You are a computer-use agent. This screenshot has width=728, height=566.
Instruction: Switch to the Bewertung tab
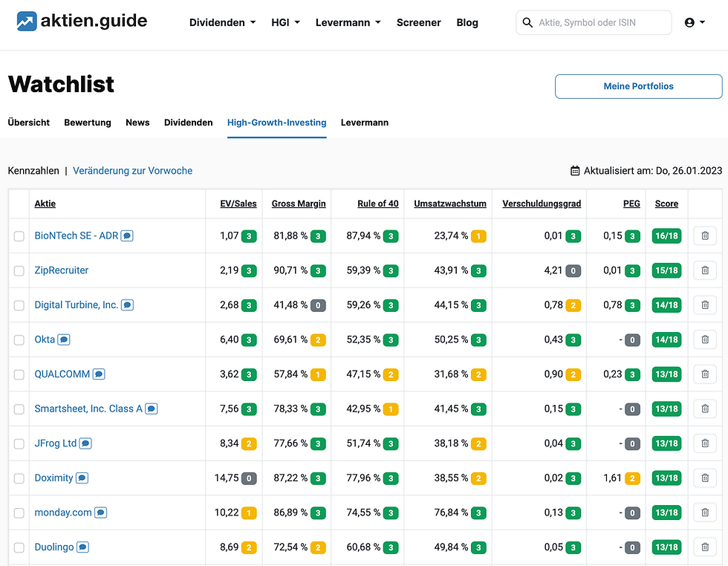pyautogui.click(x=88, y=123)
